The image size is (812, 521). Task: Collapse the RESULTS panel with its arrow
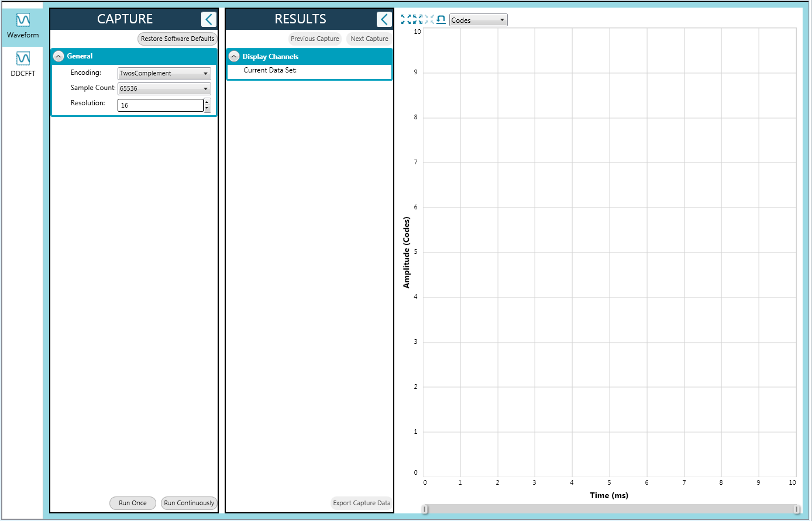pos(384,19)
